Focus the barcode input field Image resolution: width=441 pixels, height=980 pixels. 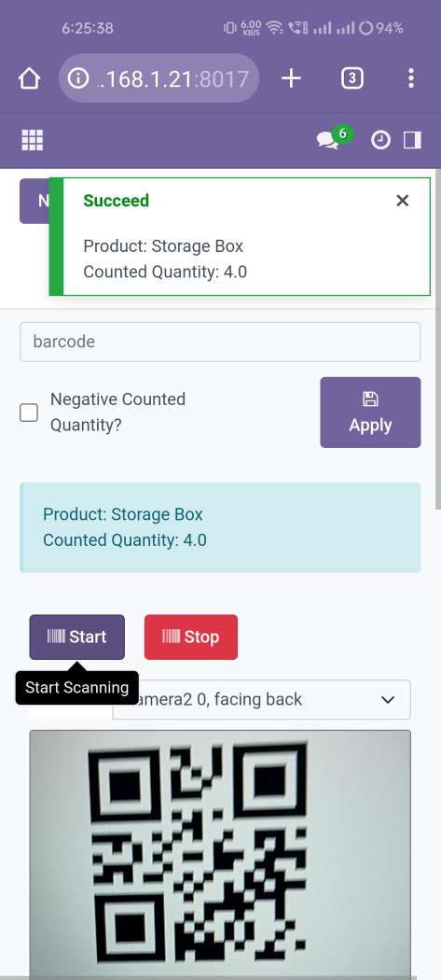(220, 342)
